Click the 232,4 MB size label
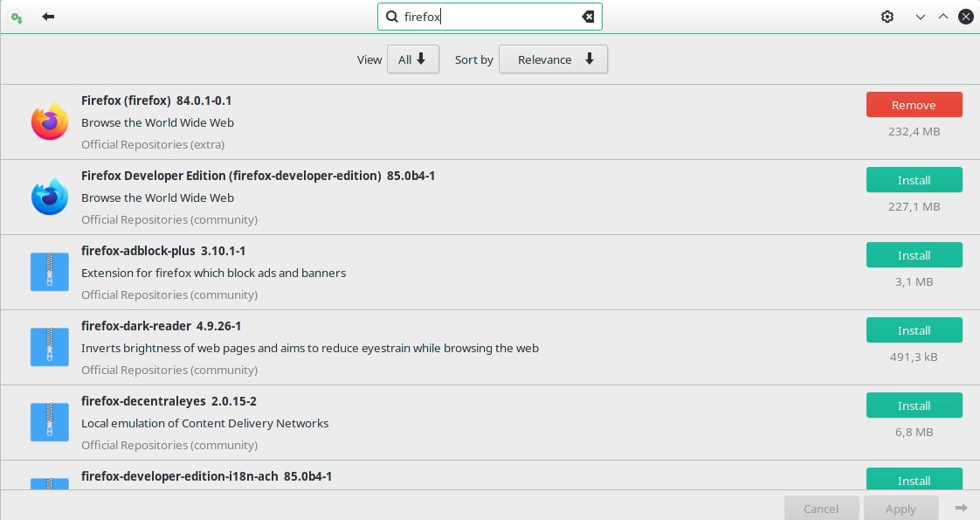980x520 pixels. pos(914,132)
